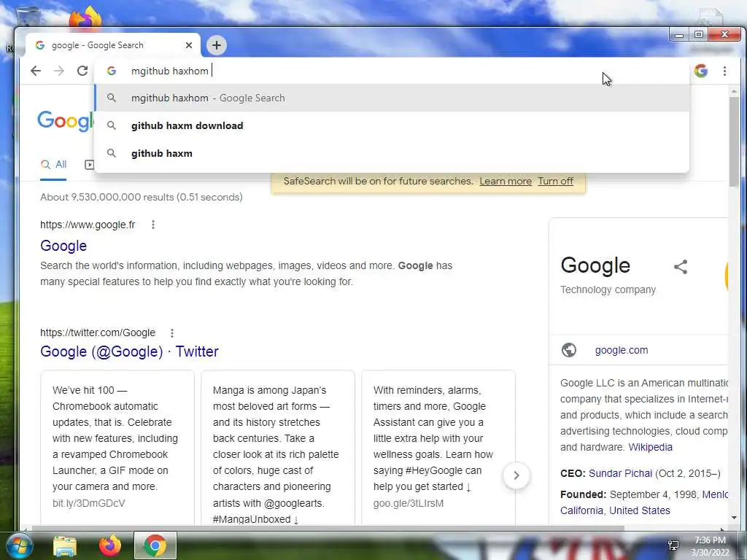Click the 'Technology company' subtitle text

coord(608,289)
